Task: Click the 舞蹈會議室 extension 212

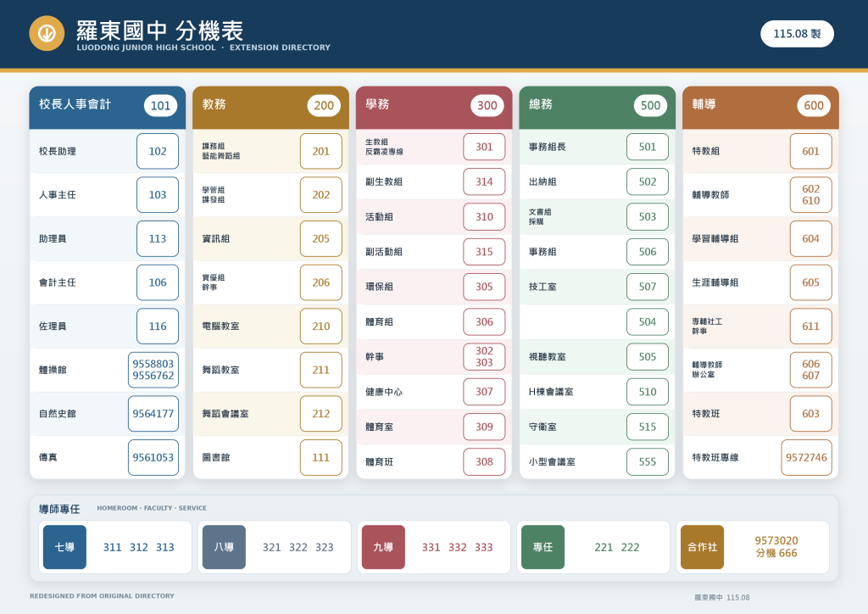Action: (x=321, y=414)
